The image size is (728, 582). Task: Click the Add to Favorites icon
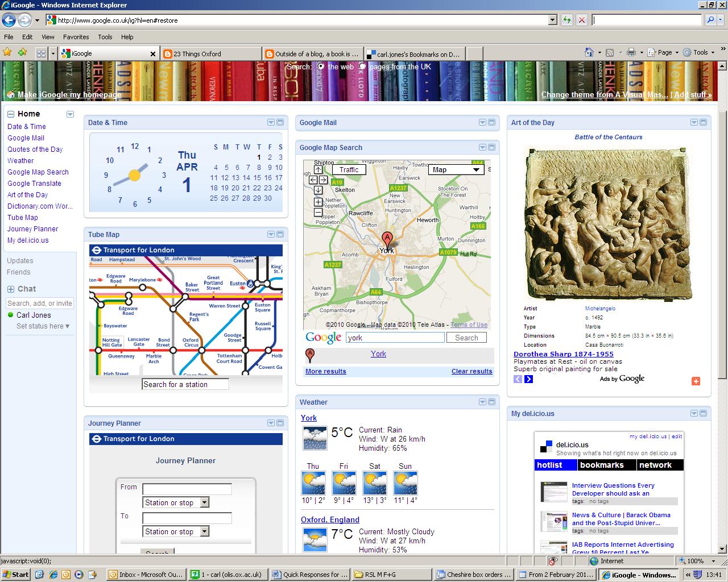[22, 52]
